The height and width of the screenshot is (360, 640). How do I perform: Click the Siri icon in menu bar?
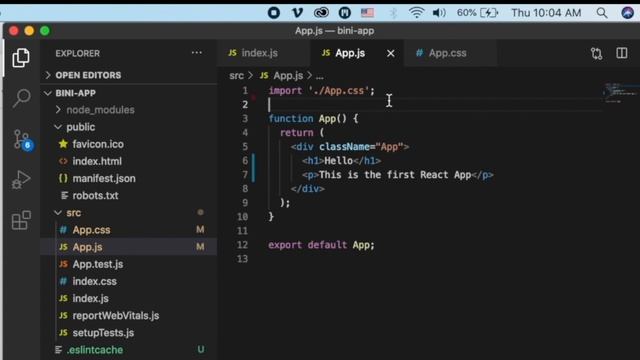627,13
